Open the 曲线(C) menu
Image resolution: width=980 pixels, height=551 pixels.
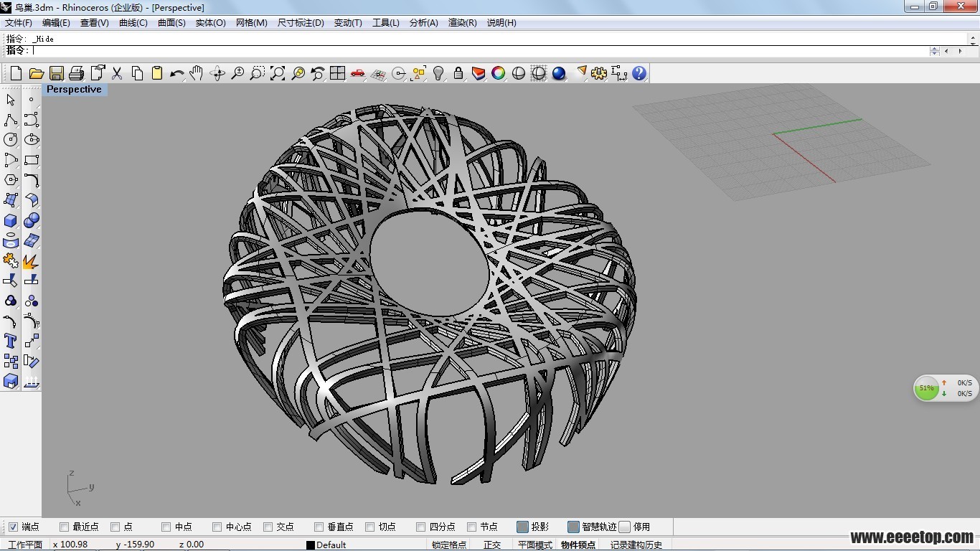(133, 23)
